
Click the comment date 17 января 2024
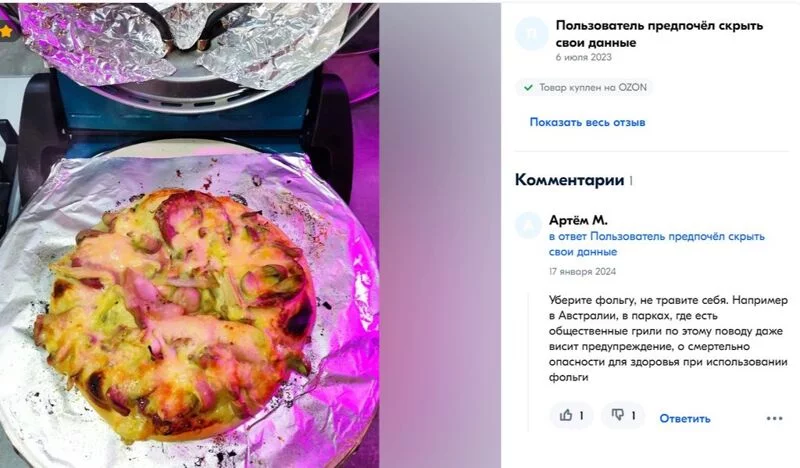pos(582,272)
